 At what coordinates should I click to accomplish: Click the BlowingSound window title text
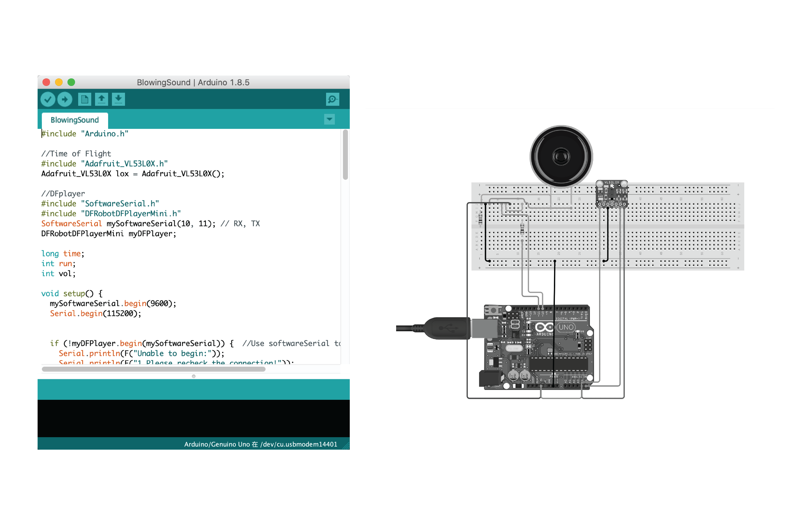coord(193,83)
